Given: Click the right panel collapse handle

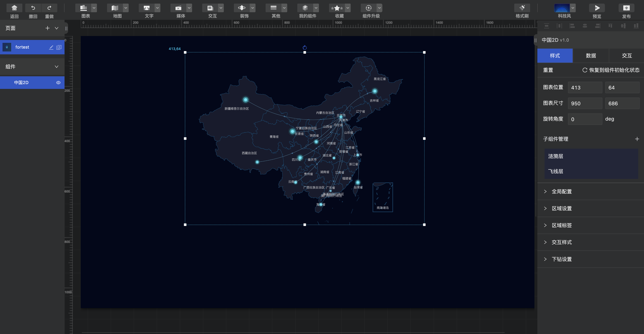Looking at the screenshot, I should [536, 40].
